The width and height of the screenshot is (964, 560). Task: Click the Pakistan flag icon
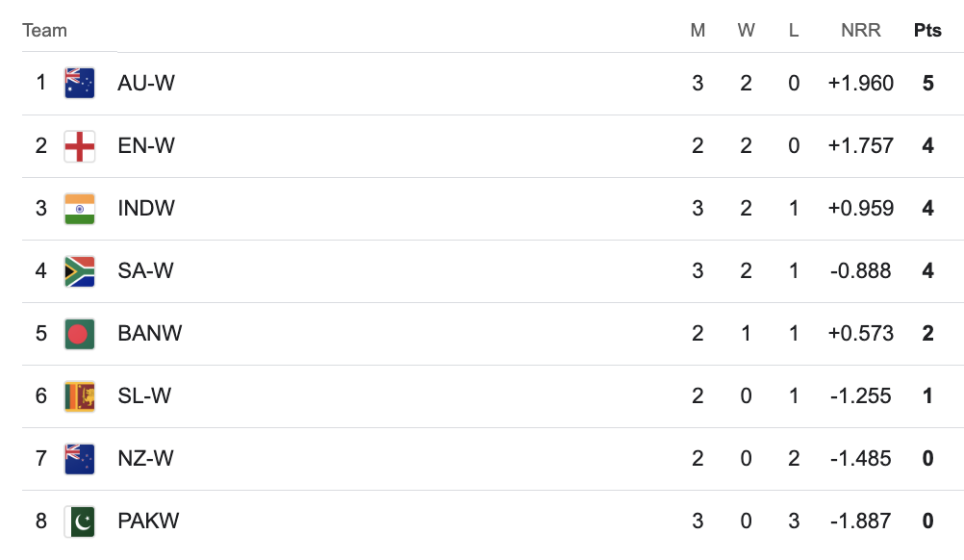click(x=79, y=522)
